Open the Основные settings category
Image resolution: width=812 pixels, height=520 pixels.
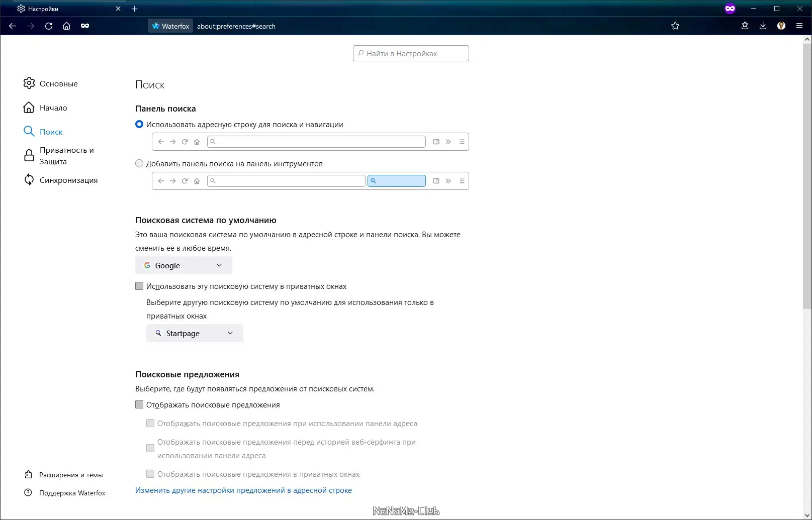tap(51, 83)
